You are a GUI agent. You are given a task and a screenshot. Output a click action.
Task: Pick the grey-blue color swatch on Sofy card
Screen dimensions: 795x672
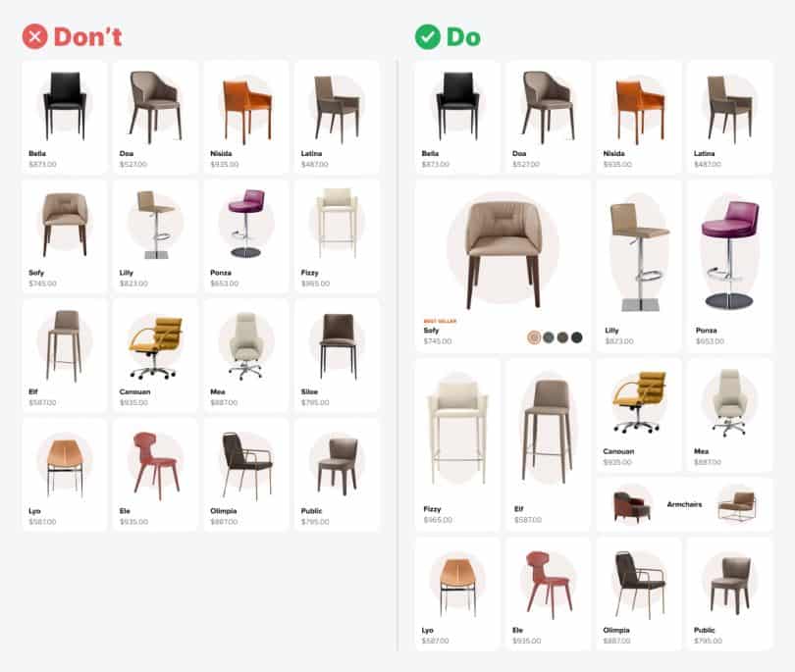[x=548, y=337]
